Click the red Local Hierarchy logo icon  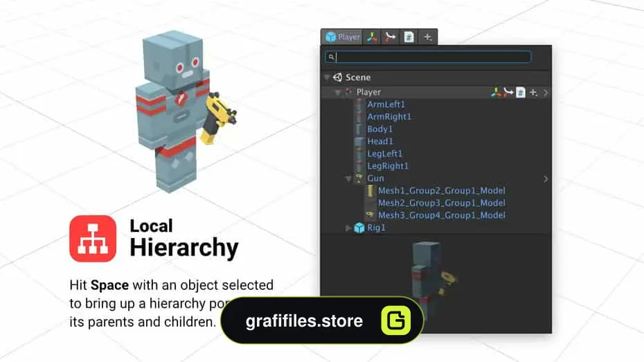click(93, 239)
